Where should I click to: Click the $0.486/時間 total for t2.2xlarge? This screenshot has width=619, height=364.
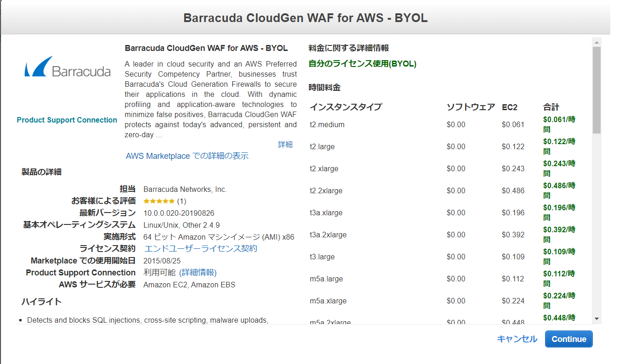tap(559, 190)
